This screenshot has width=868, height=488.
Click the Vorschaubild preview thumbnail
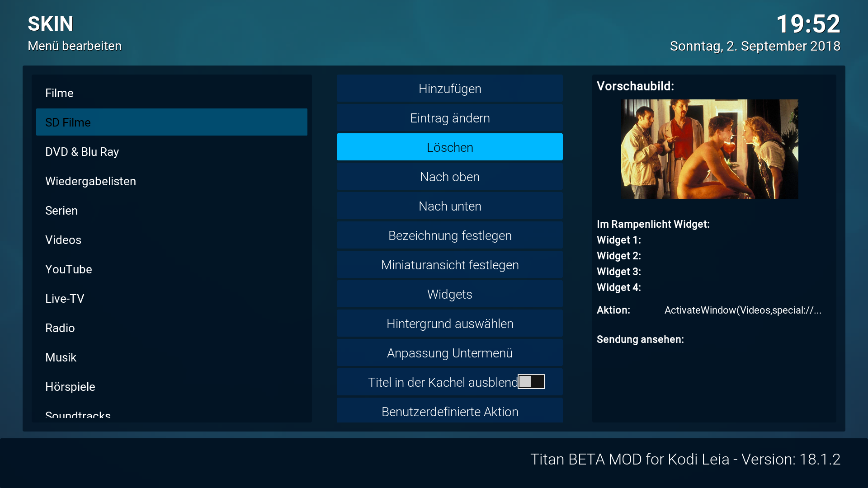[710, 149]
